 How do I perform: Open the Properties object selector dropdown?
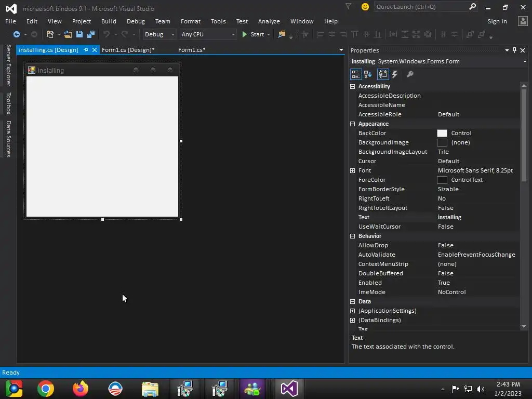525,61
